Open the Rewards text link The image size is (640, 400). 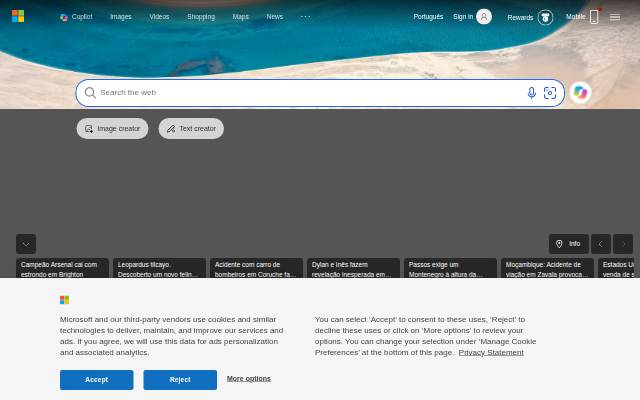point(520,18)
